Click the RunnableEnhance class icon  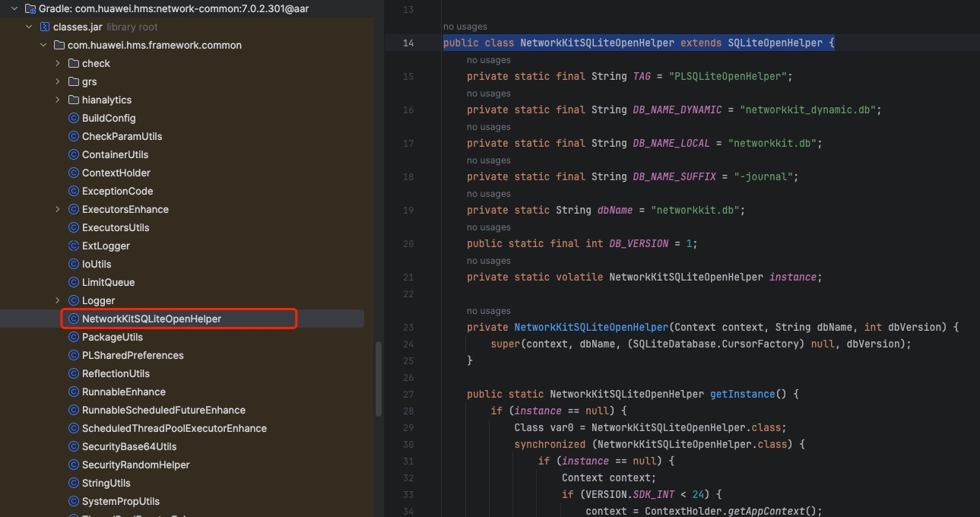tap(74, 392)
